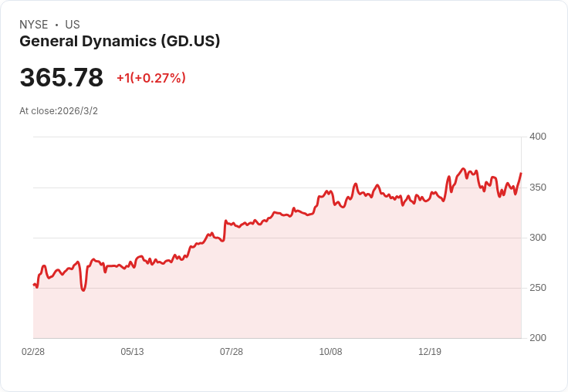This screenshot has height=392, width=568.
Task: Click the highest peak of the price line
Action: coord(463,168)
